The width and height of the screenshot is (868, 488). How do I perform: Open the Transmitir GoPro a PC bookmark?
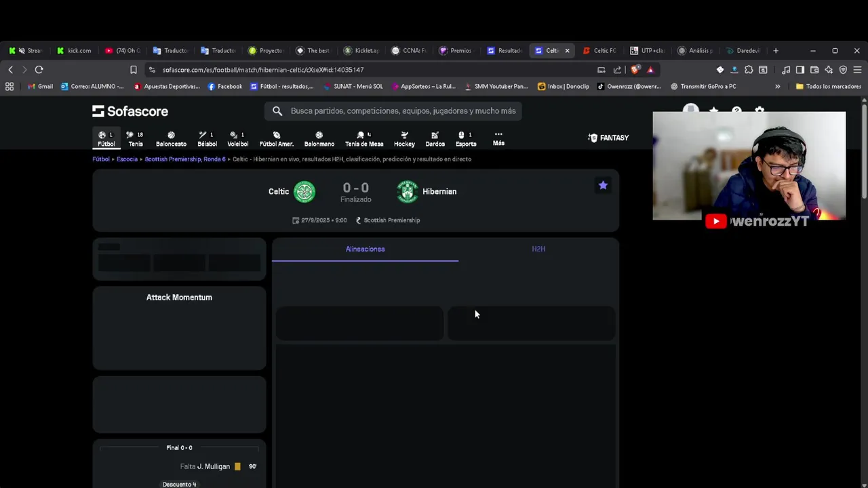click(703, 87)
